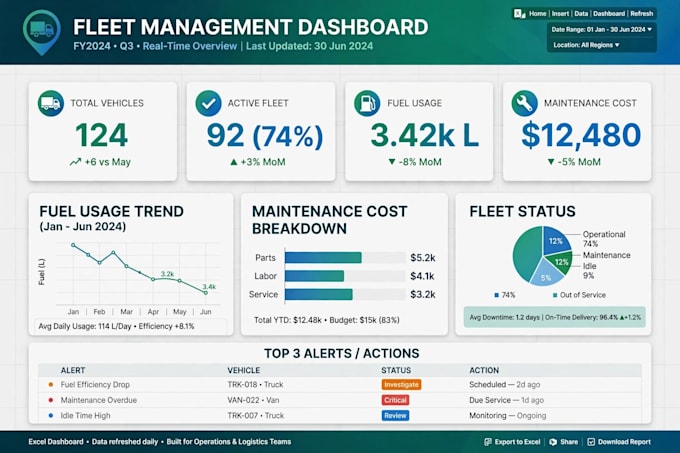Click the blue 12% pie slice
The width and height of the screenshot is (680, 453).
click(x=556, y=241)
